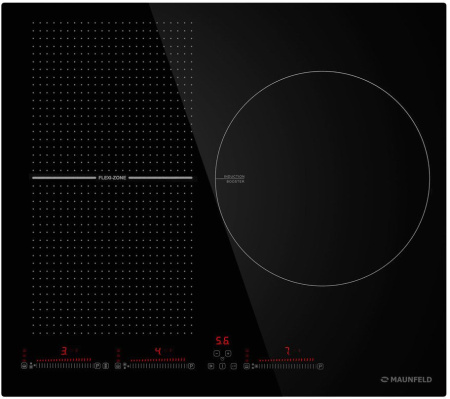Tap the INDUCTION BOOSTER label on the round zone
The image size is (450, 399).
pos(235,179)
